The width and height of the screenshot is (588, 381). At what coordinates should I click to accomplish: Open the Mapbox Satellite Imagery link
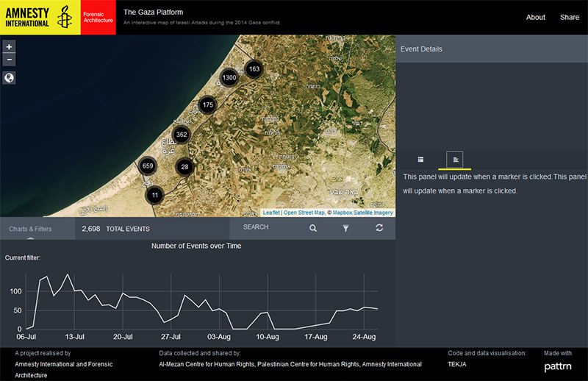(363, 213)
